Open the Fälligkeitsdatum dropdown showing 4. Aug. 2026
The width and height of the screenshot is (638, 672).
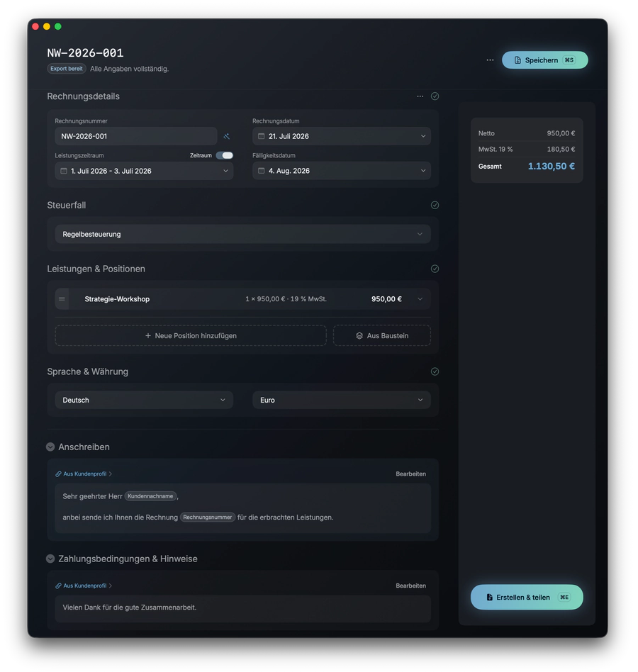click(342, 171)
